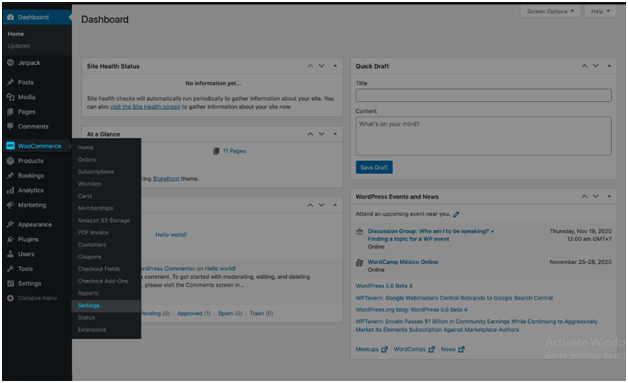Viewport: 628px width, 383px height.
Task: Move At a Glance panel down
Action: click(321, 134)
